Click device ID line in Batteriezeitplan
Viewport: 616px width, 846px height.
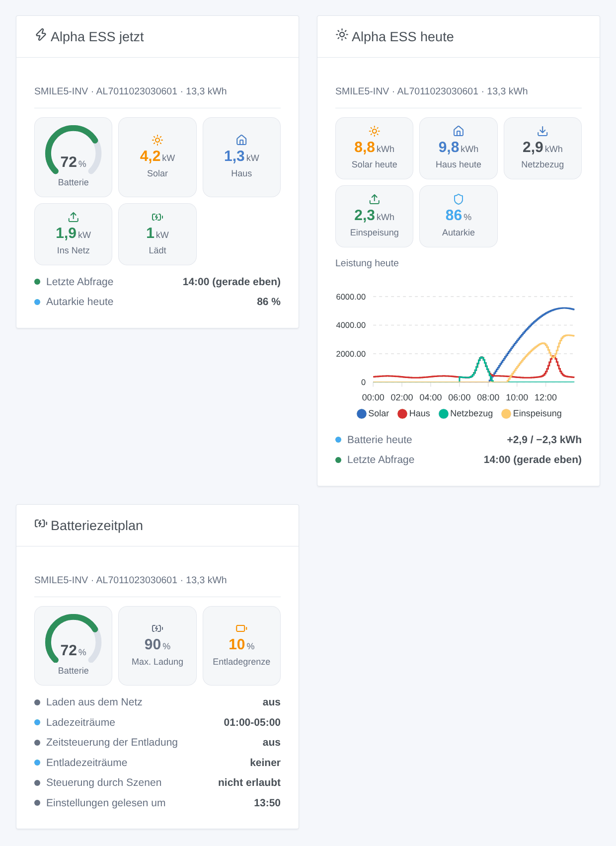(x=131, y=580)
